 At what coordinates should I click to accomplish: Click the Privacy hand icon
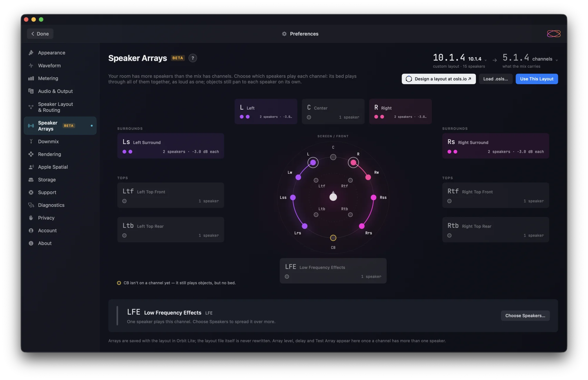pyautogui.click(x=31, y=218)
